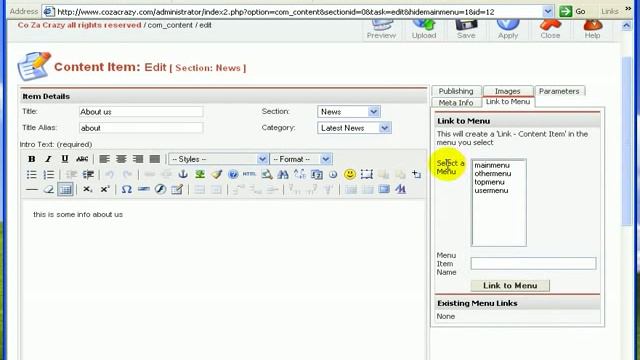640x360 pixels.
Task: Apply strikethrough with the ABC icon
Action: [82, 159]
